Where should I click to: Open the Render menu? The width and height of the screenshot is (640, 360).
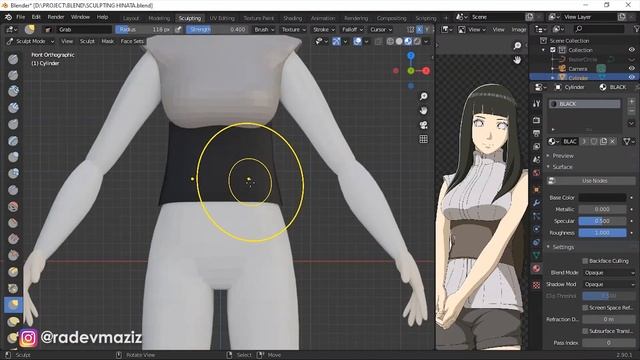(x=56, y=17)
